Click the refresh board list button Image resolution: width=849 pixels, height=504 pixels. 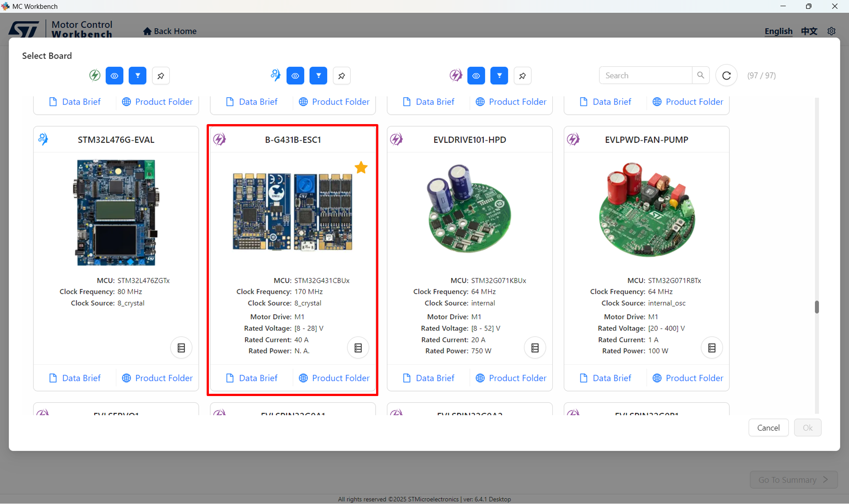pos(727,76)
